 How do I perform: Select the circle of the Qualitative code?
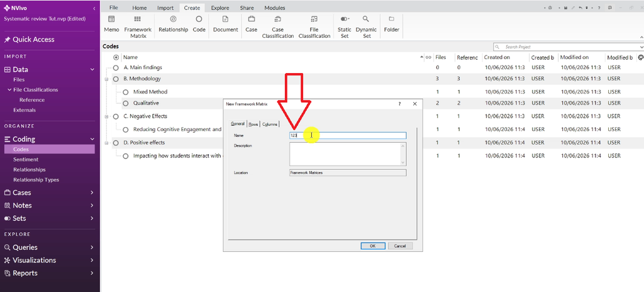point(126,103)
